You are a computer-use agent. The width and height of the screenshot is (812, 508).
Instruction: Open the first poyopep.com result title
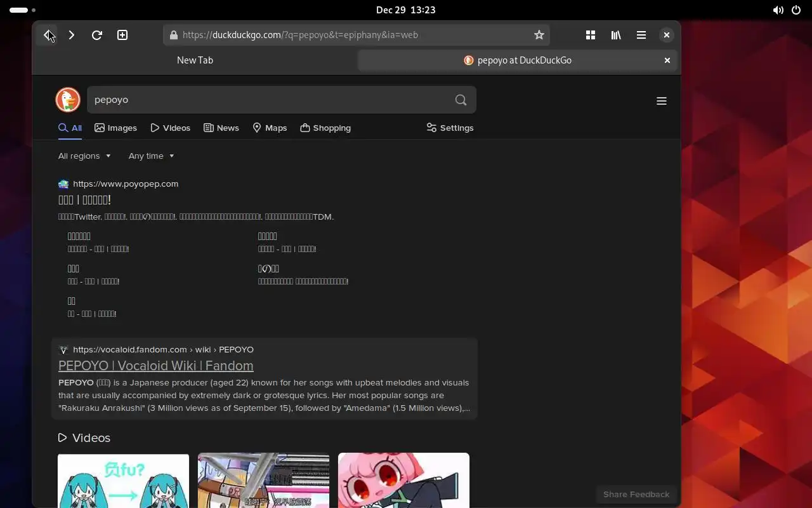point(84,200)
